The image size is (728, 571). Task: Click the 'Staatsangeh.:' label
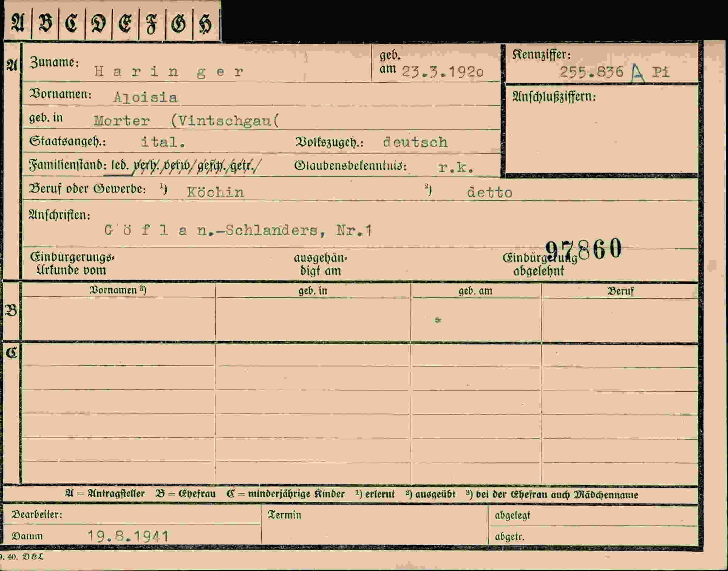point(68,142)
